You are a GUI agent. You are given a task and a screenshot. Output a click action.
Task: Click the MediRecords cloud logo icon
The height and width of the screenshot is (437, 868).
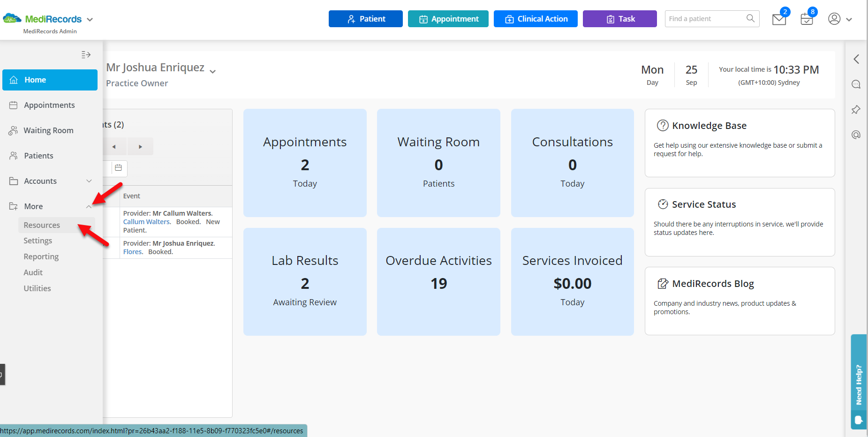tap(12, 19)
